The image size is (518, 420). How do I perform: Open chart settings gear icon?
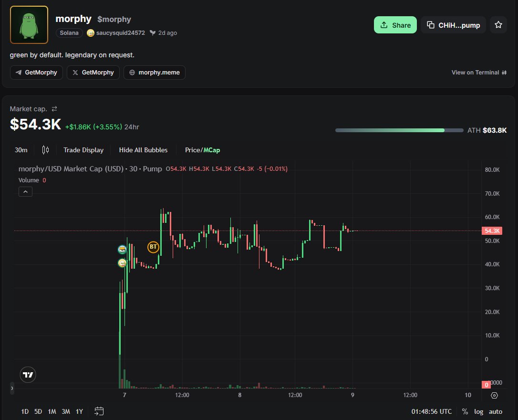[495, 395]
